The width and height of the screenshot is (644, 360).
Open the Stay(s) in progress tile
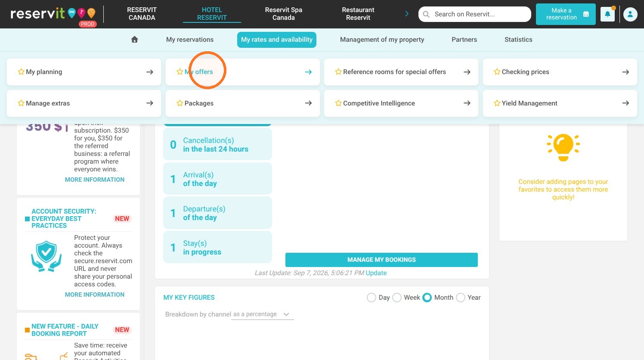pos(217,247)
